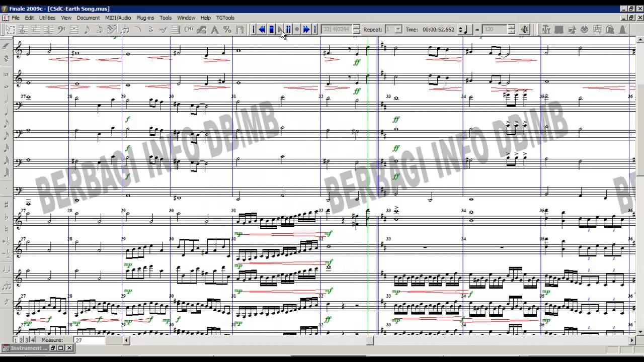Select the Smart Shape slur tool
644x362 pixels.
pos(137,30)
